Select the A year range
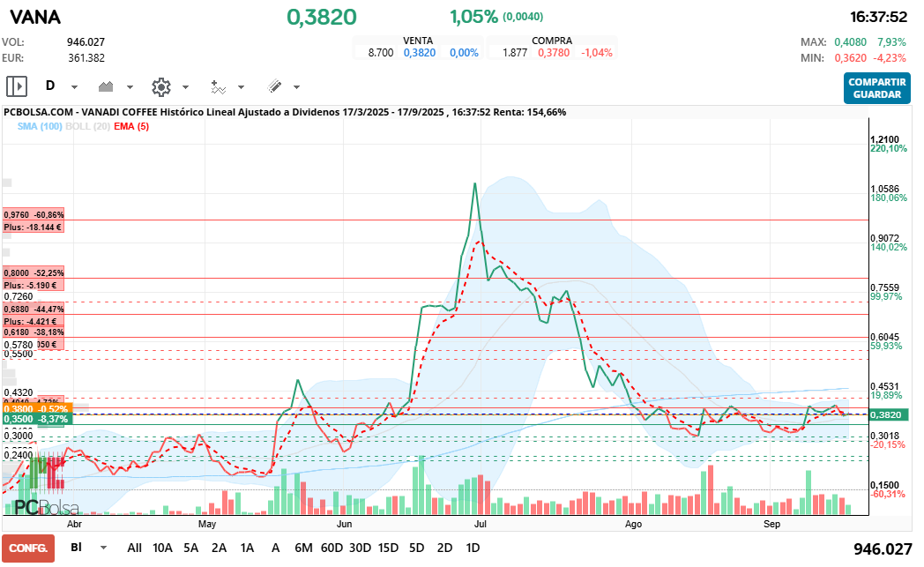The width and height of the screenshot is (924, 567). pos(275,548)
